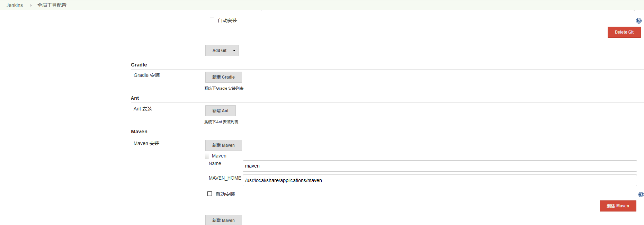Image resolution: width=644 pixels, height=225 pixels.
Task: Click the red 删除 Maven button
Action: coord(618,206)
